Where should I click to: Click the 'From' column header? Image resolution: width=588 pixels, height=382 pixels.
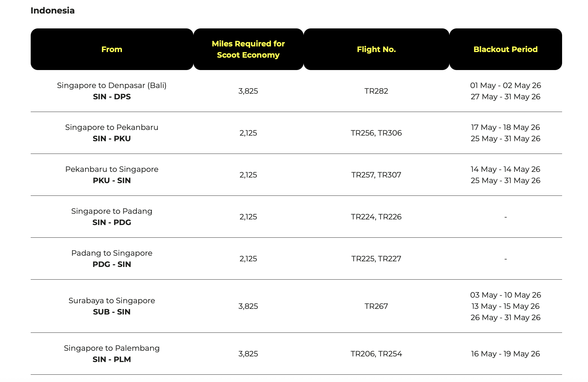coord(112,49)
